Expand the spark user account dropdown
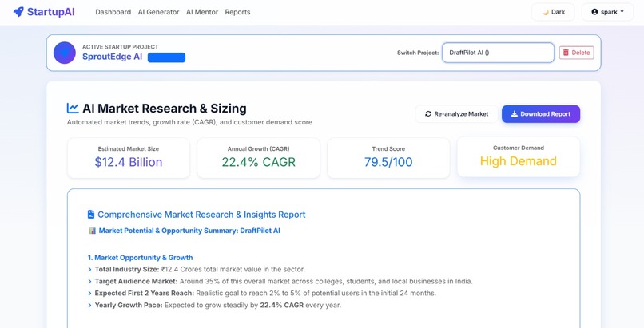This screenshot has height=328, width=644. point(607,12)
